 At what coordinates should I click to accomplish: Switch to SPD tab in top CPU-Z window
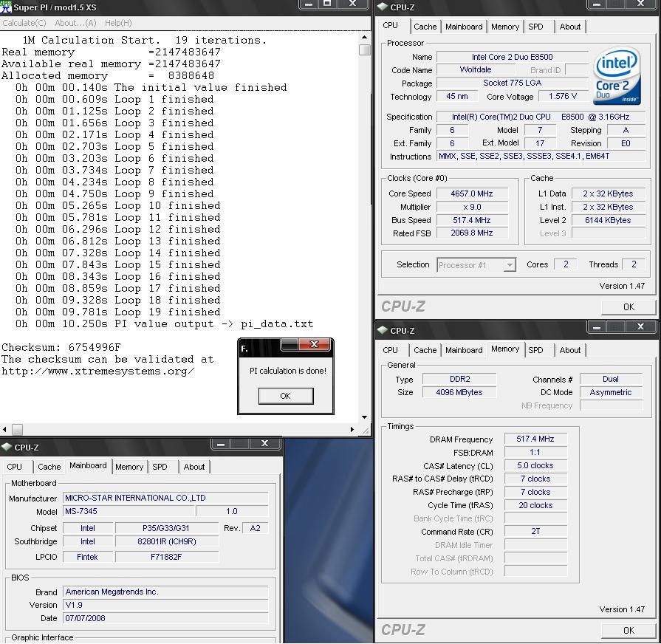click(x=535, y=27)
